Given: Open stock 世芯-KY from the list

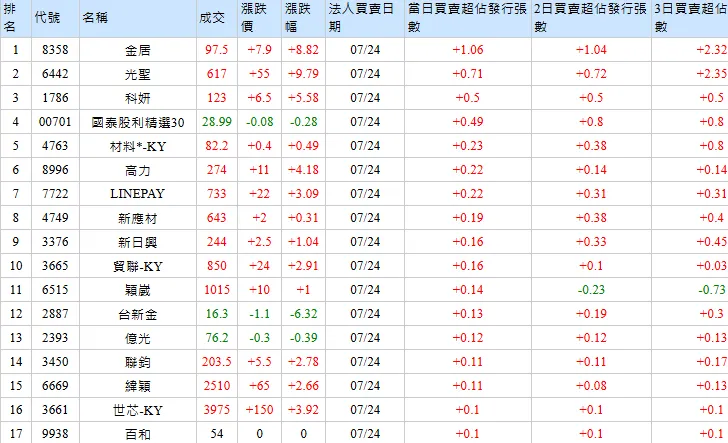Looking at the screenshot, I should pos(138,410).
